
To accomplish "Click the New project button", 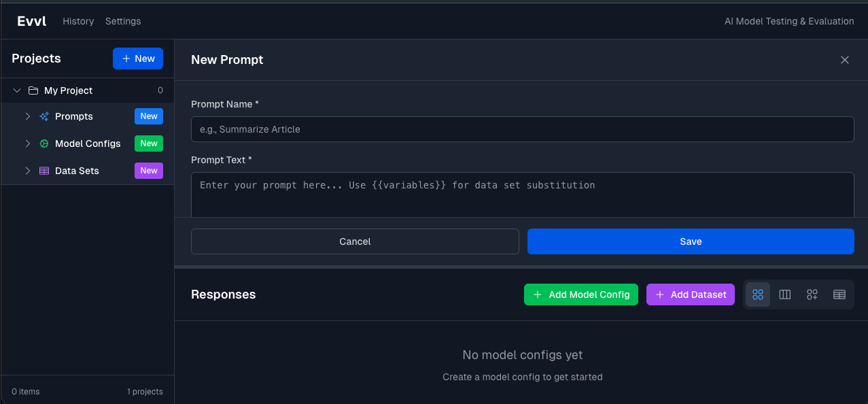I will tap(137, 58).
